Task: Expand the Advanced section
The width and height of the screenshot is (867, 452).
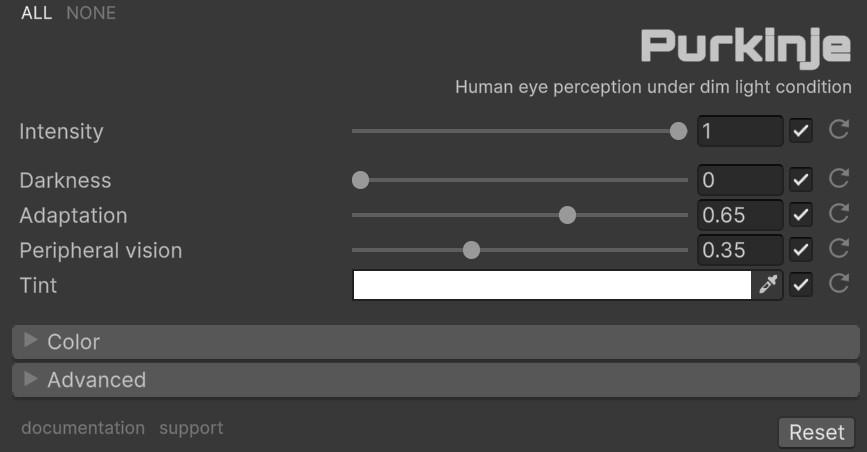Action: pyautogui.click(x=96, y=380)
